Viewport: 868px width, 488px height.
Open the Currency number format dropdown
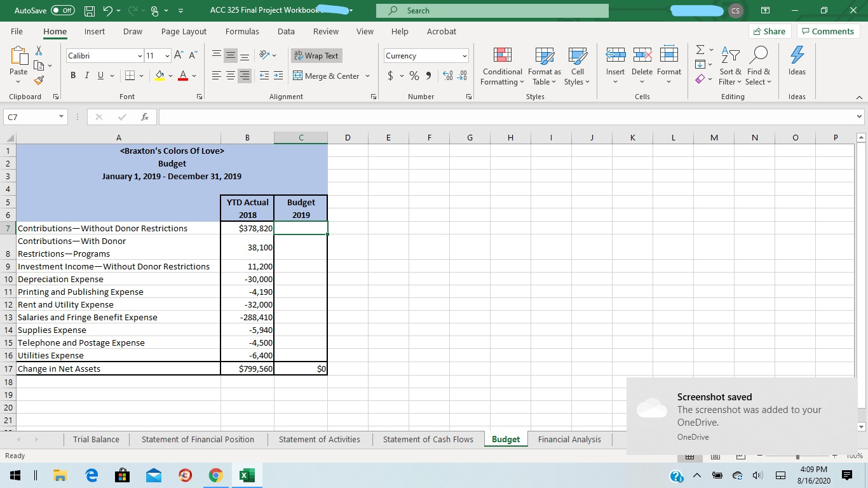tap(465, 55)
